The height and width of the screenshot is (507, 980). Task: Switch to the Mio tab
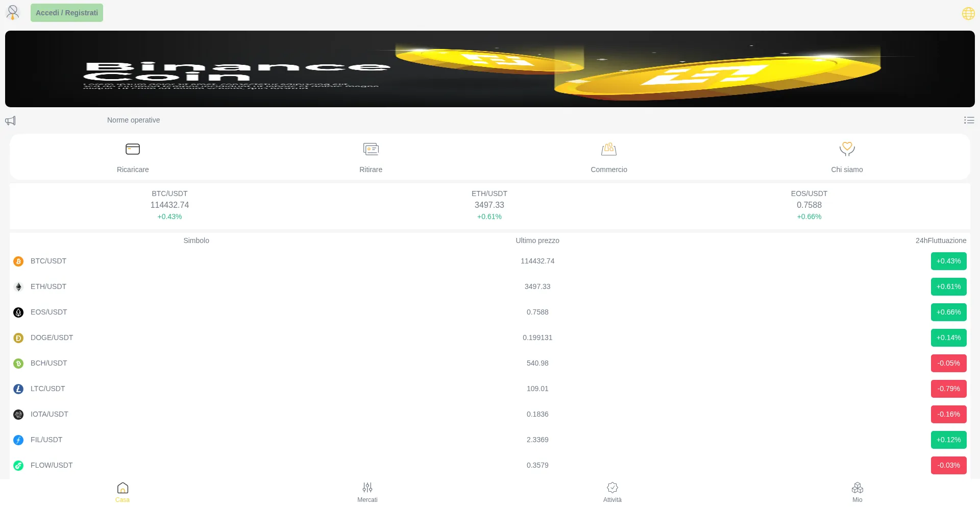coord(857,493)
